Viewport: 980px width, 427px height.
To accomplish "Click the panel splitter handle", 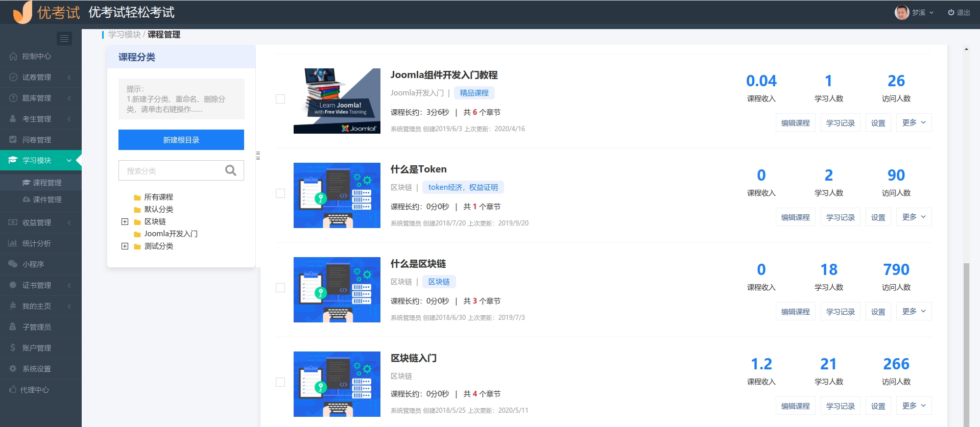I will (x=258, y=156).
